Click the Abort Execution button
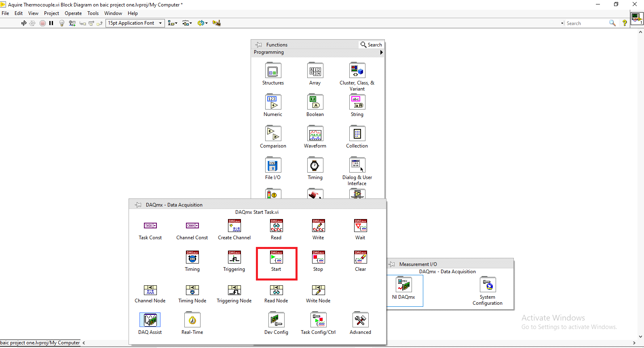The height and width of the screenshot is (348, 644). click(x=42, y=23)
